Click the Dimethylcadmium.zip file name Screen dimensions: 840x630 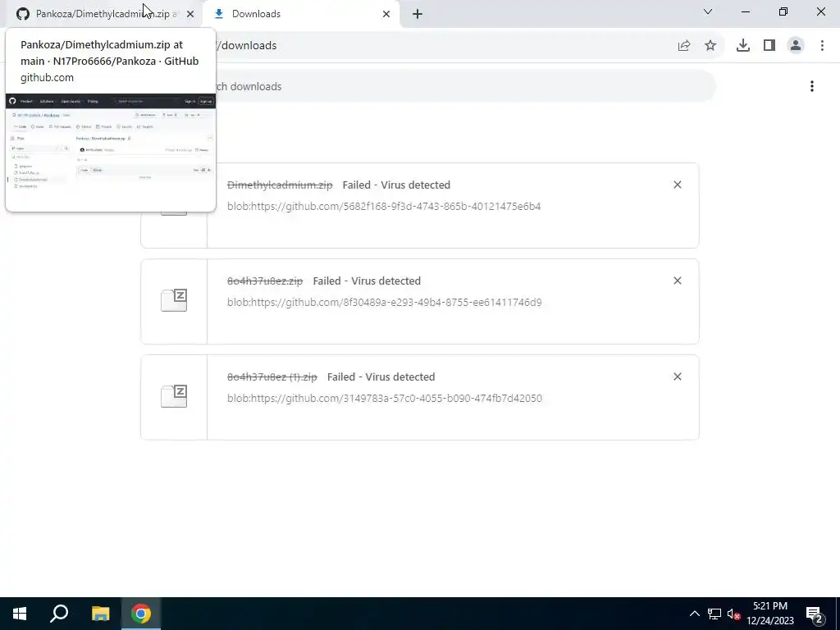pos(280,185)
